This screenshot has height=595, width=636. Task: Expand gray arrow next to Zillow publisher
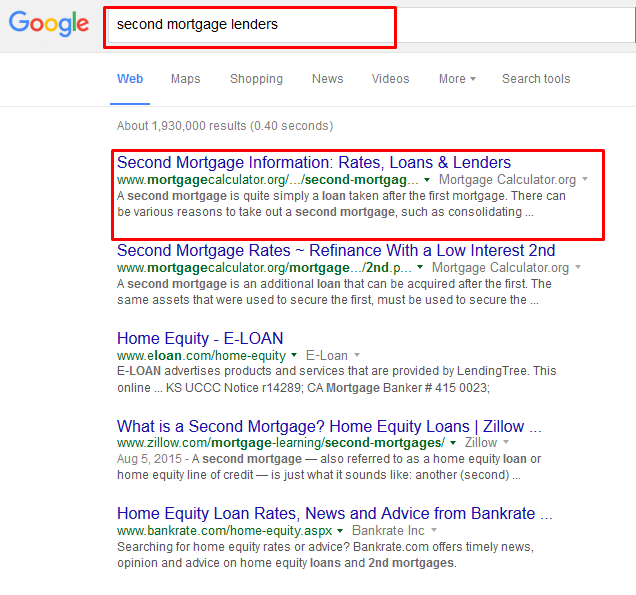pyautogui.click(x=506, y=442)
